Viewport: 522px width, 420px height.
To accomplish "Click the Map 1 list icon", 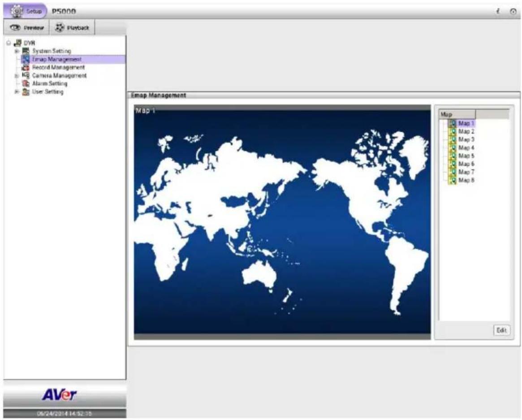I will coord(453,123).
